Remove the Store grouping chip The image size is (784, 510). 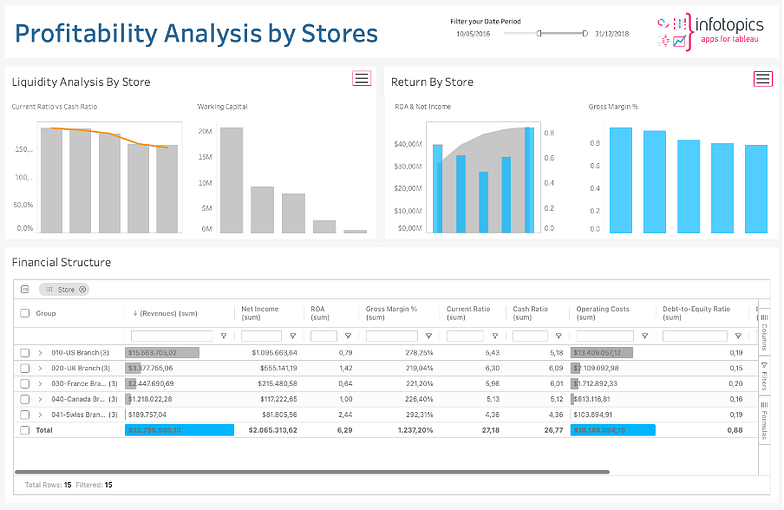click(83, 290)
